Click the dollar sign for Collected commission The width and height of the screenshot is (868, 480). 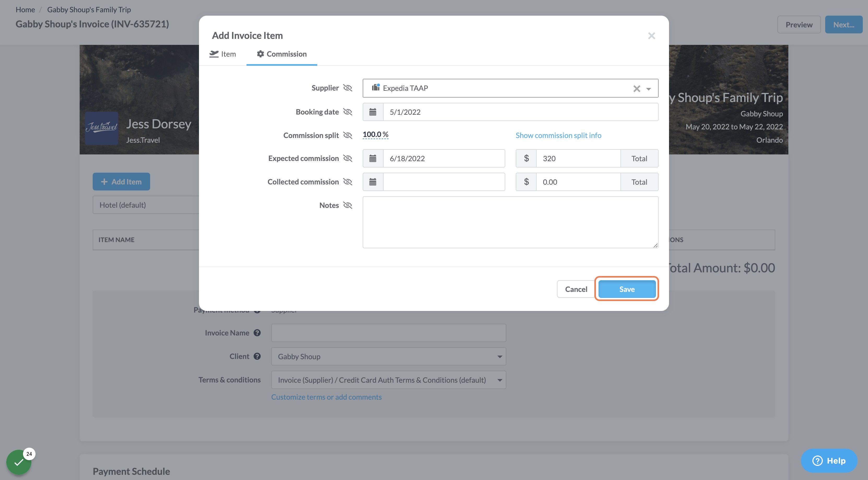[526, 182]
